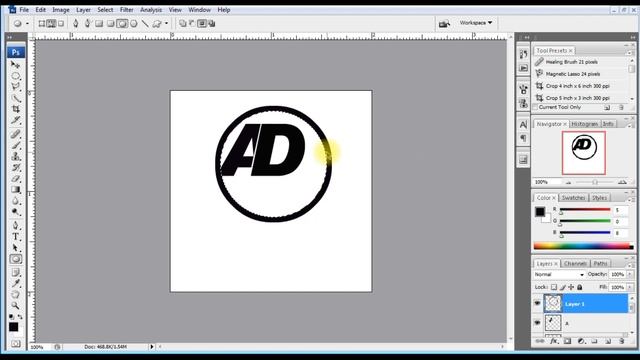
Task: Select the Gradient tool
Action: (x=15, y=189)
